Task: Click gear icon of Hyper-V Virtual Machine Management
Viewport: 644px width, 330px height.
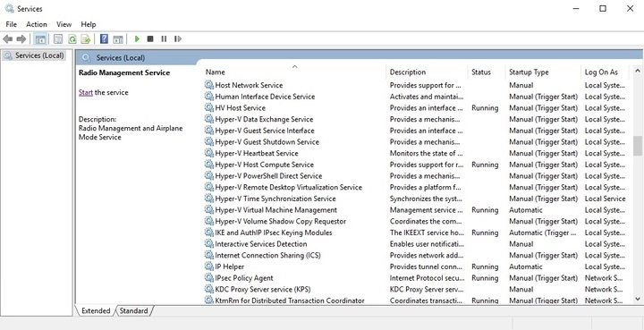Action: pyautogui.click(x=209, y=210)
